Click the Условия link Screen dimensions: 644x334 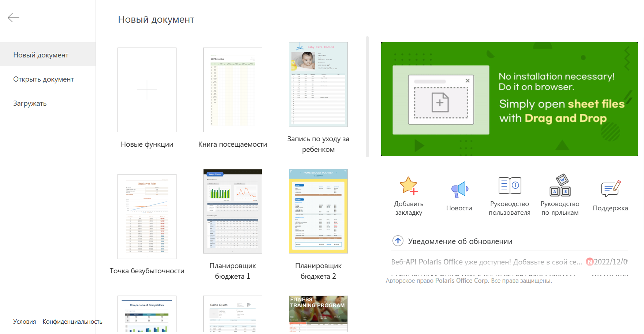coord(25,322)
